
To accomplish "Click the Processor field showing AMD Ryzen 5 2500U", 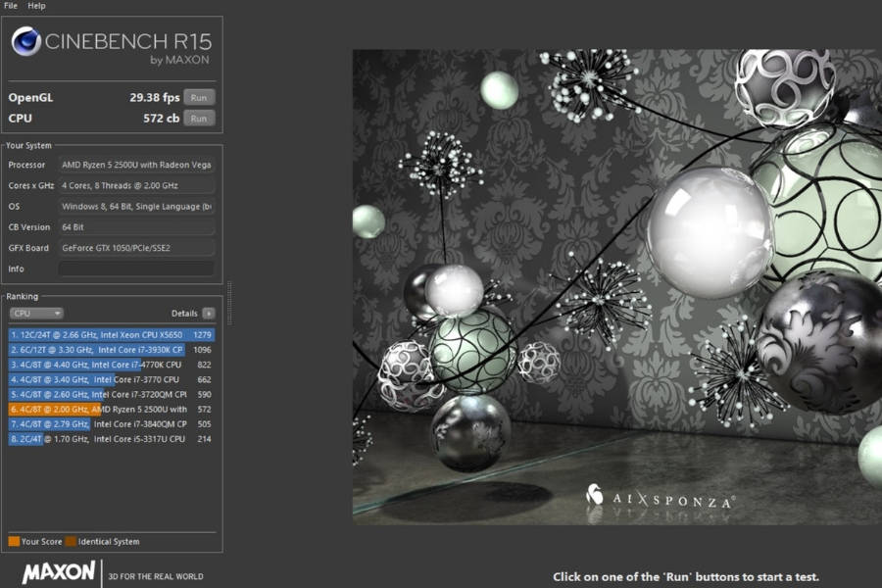I will (135, 165).
